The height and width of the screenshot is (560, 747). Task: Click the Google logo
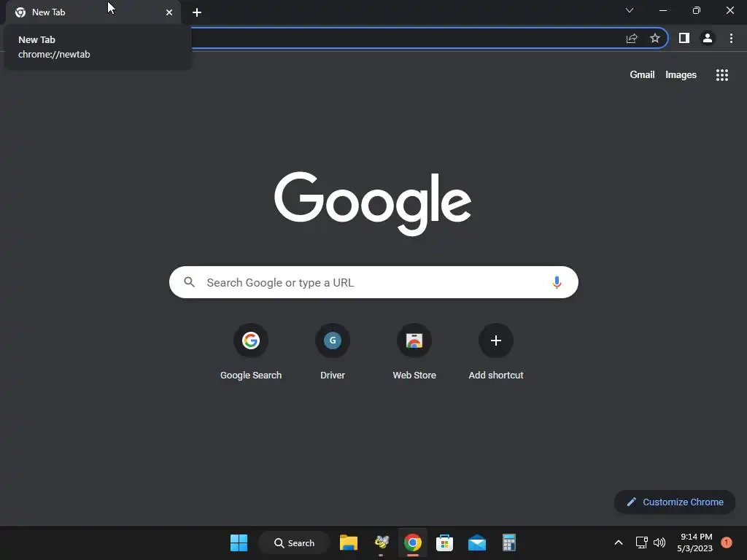[373, 203]
